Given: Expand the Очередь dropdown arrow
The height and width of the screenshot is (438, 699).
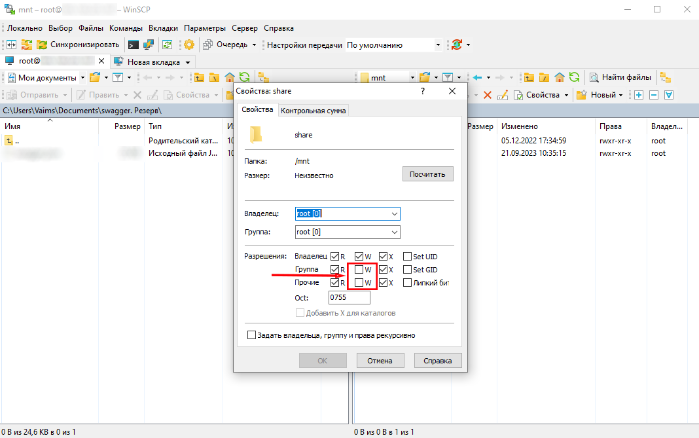Looking at the screenshot, I should [x=254, y=45].
